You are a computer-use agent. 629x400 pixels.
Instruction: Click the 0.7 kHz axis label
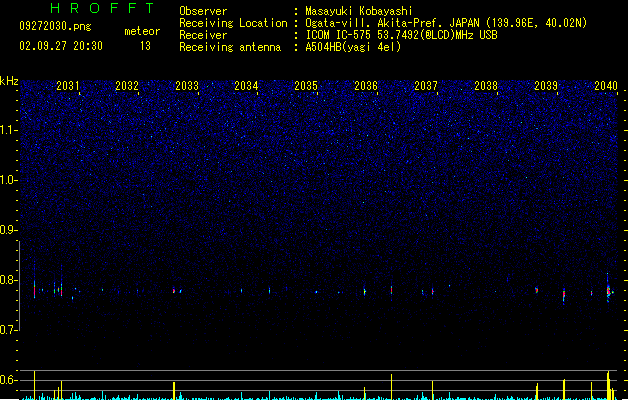pos(8,330)
